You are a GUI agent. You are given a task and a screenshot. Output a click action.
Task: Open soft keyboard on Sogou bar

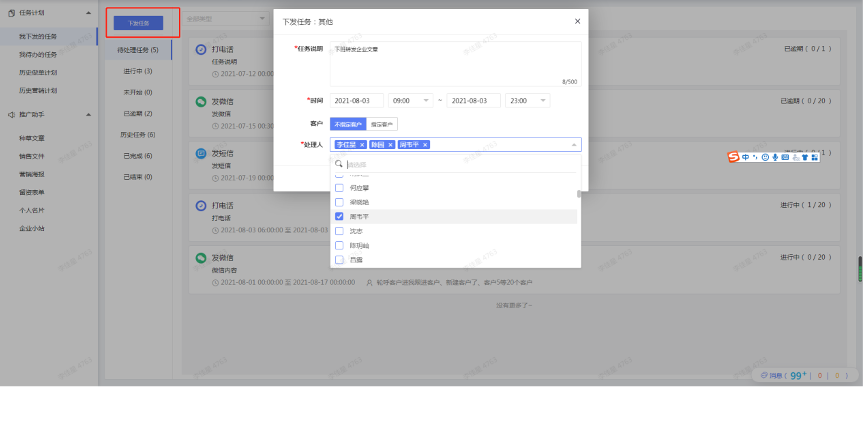[x=785, y=157]
